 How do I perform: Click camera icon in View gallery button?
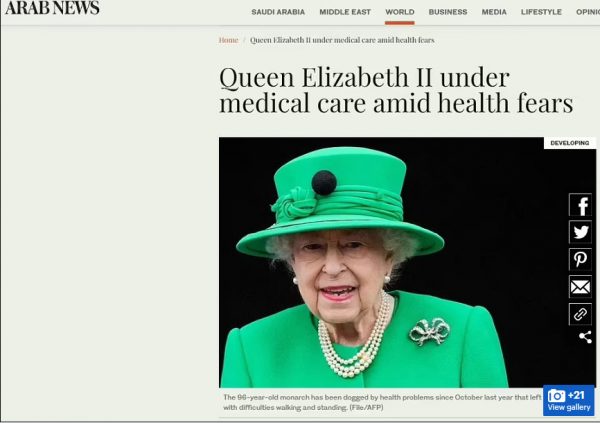pyautogui.click(x=556, y=396)
